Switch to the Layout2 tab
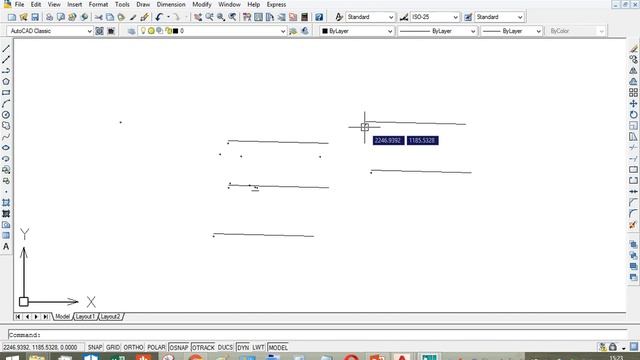The image size is (640, 360). click(110, 317)
